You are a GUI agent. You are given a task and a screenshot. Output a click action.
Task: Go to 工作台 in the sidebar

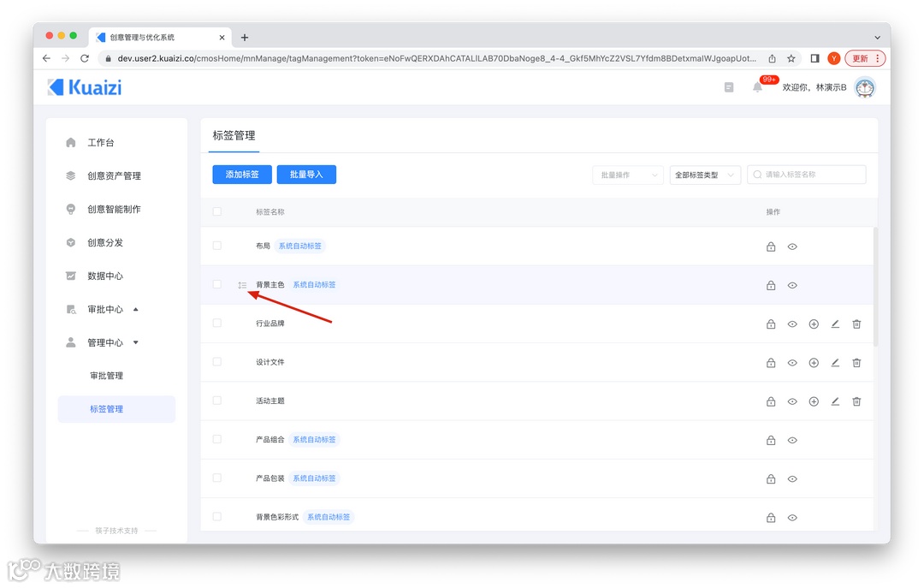click(x=100, y=142)
